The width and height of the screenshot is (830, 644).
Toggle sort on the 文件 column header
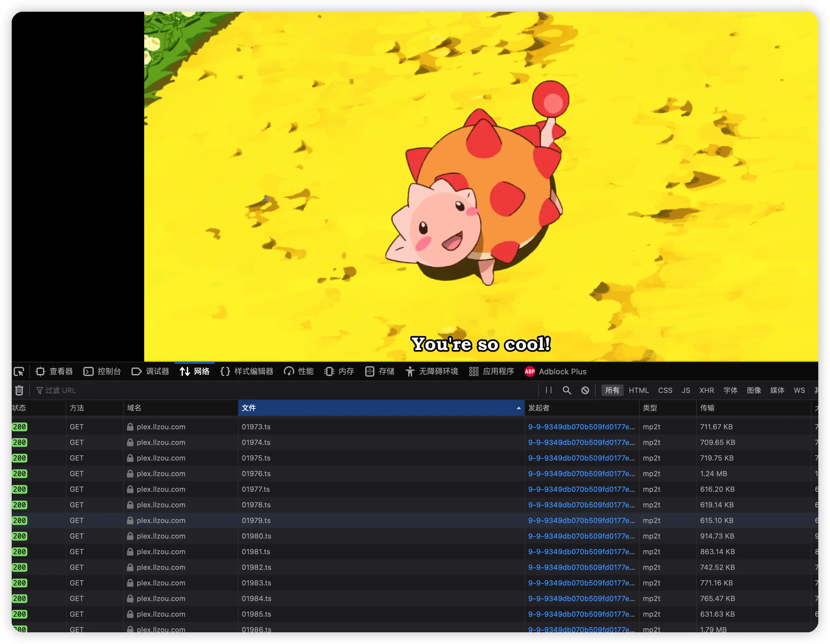(x=381, y=408)
